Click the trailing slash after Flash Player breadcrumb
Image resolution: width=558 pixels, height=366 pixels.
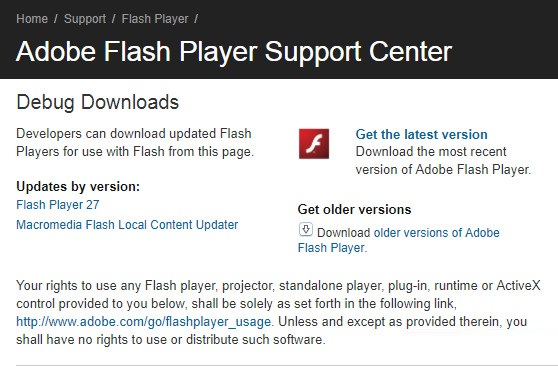196,19
